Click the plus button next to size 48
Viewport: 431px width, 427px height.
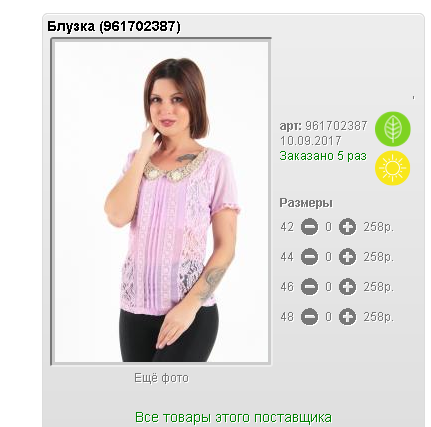click(x=347, y=317)
